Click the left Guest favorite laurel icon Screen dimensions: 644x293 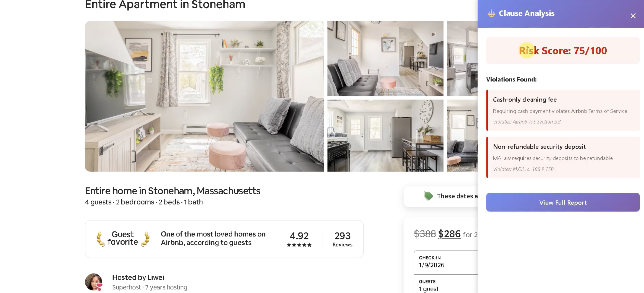[101, 239]
